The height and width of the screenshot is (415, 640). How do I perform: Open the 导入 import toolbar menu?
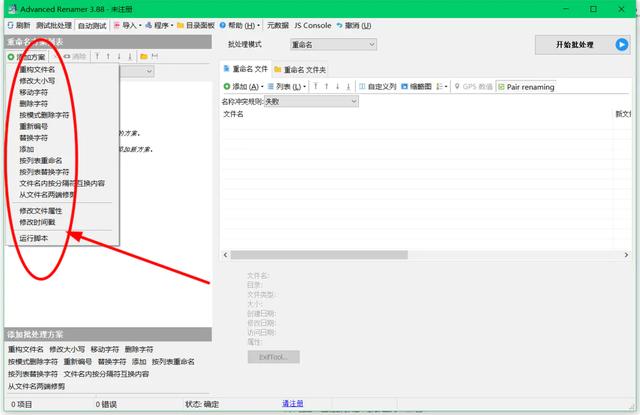(x=128, y=25)
